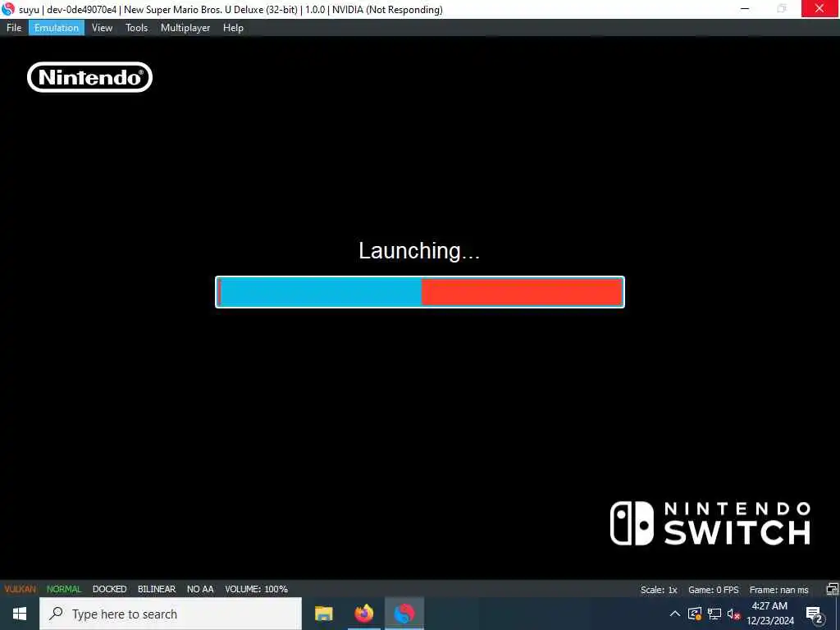Open the notification center icon
This screenshot has height=630, width=840.
click(815, 614)
